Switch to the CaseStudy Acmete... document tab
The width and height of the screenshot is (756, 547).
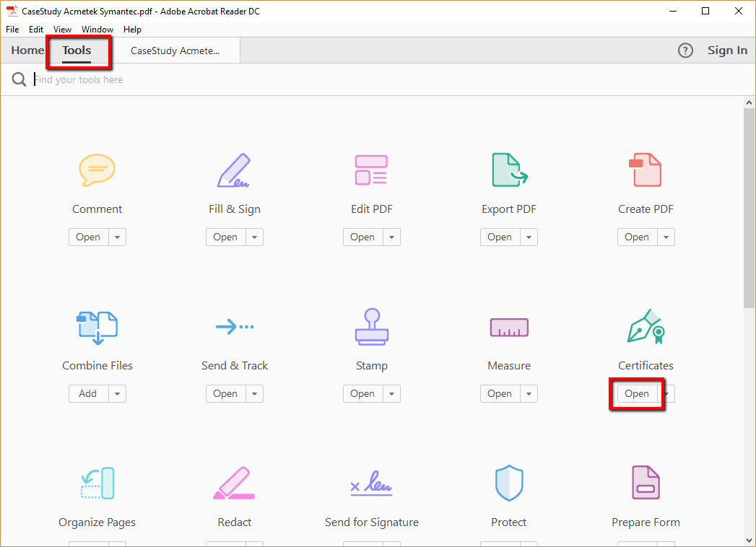[x=175, y=51]
